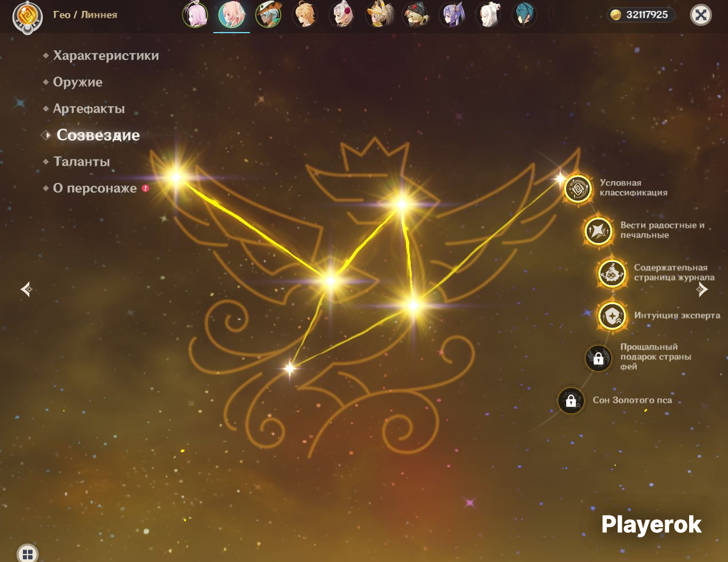Click the Прощальный подарок страны фей label

(x=656, y=357)
